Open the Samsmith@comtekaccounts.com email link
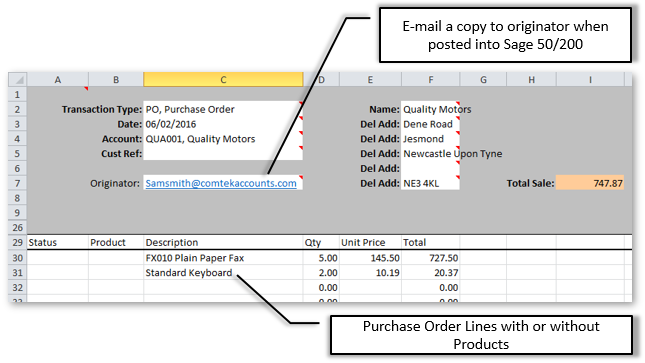Image resolution: width=645 pixels, height=363 pixels. 221,183
